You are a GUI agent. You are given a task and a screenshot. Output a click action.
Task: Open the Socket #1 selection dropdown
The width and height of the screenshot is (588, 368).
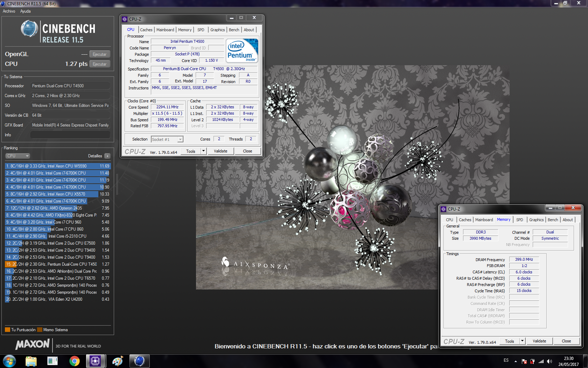click(x=167, y=139)
